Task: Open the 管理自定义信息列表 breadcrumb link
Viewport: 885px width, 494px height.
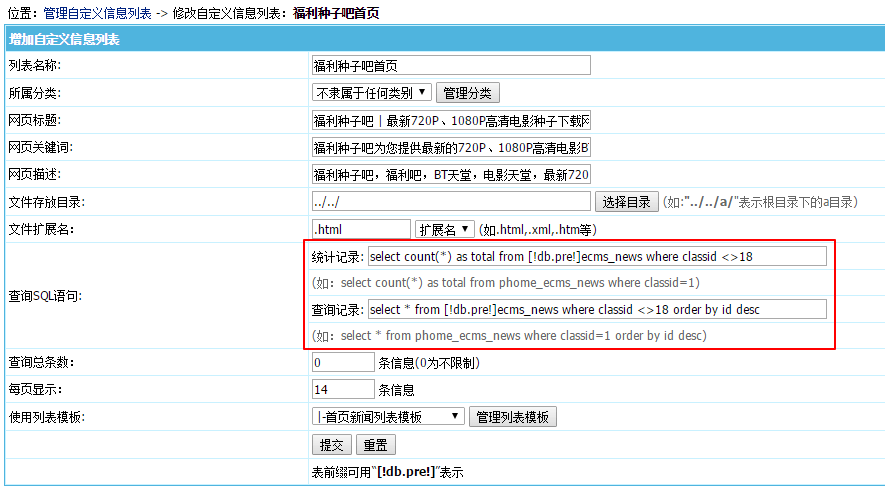Action: (x=97, y=14)
